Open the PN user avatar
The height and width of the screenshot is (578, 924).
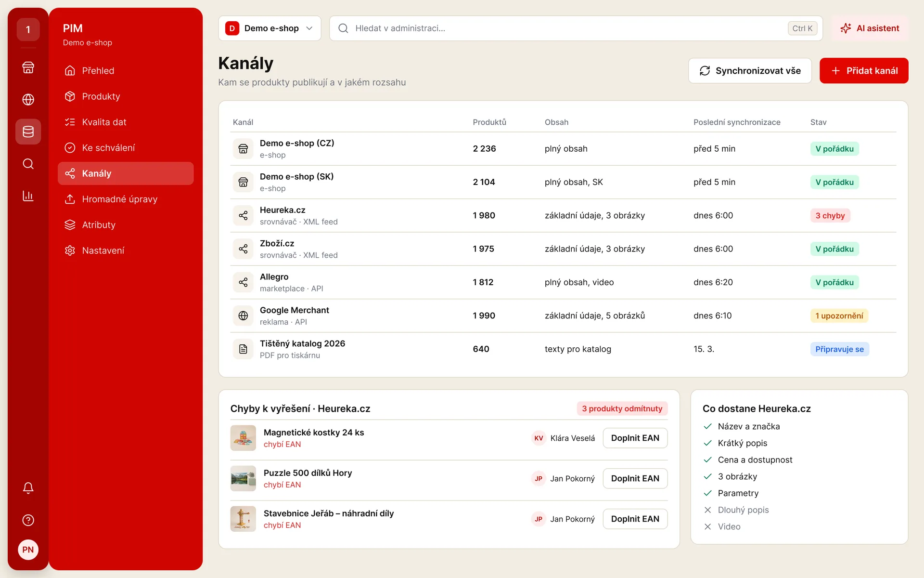pos(28,550)
